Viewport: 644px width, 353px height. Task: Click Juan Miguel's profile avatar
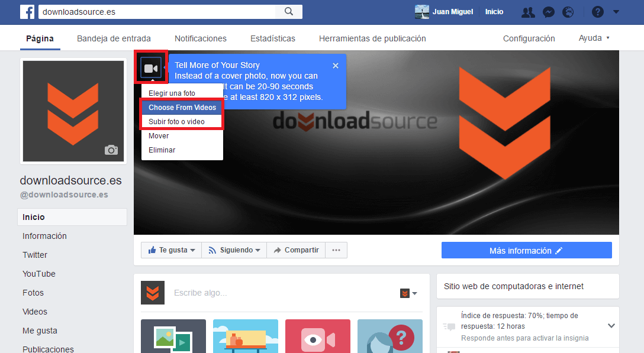(x=422, y=12)
